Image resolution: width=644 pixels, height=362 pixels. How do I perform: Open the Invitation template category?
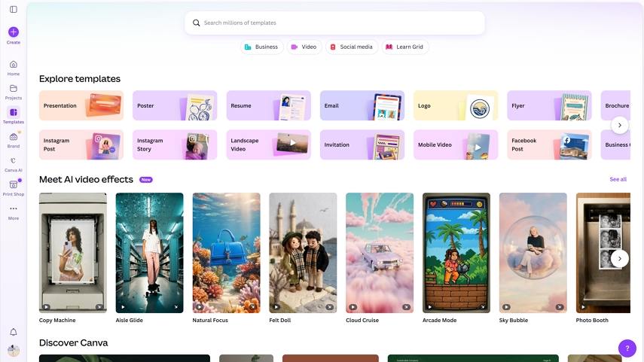pos(362,144)
